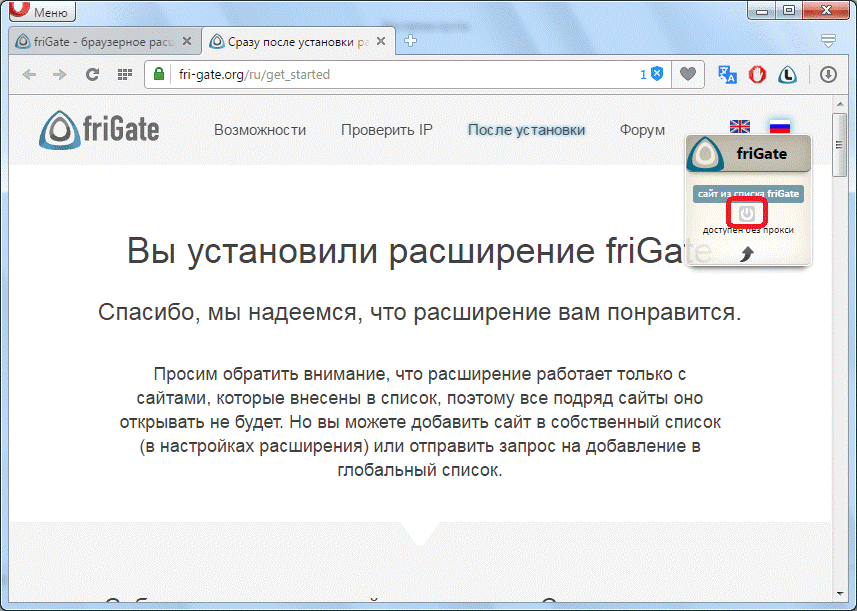Open the tab list menu icon
Image resolution: width=857 pixels, height=611 pixels.
click(828, 40)
